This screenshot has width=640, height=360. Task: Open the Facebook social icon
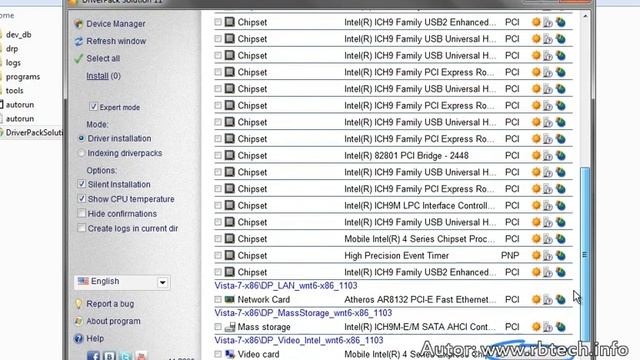coord(93,356)
